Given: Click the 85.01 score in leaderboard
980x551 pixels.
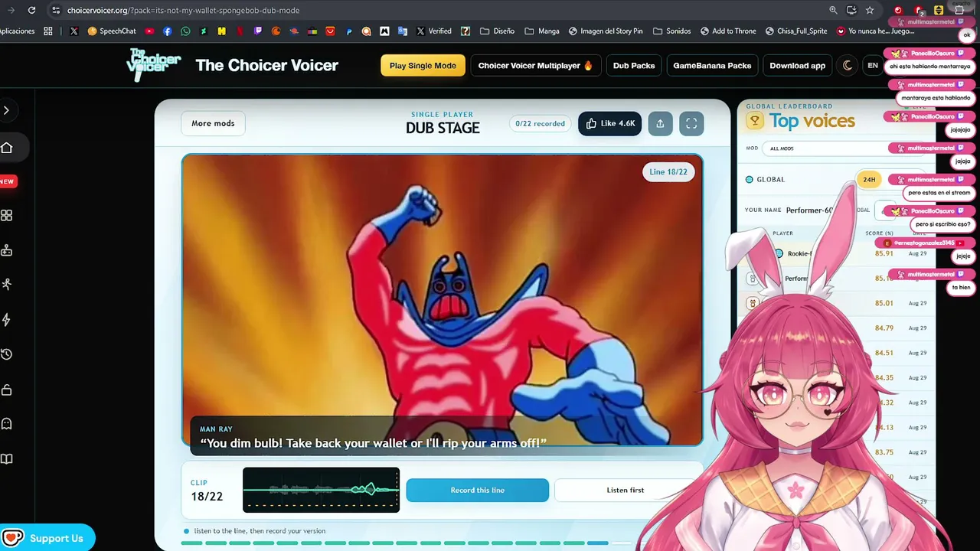Looking at the screenshot, I should click(x=884, y=303).
